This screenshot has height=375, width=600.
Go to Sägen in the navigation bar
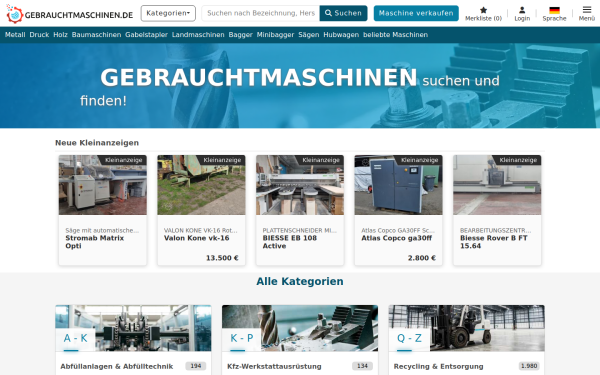[308, 35]
